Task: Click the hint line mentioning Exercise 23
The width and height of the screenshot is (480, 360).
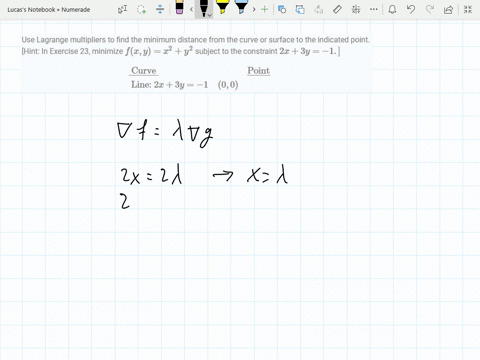Action: (181, 51)
